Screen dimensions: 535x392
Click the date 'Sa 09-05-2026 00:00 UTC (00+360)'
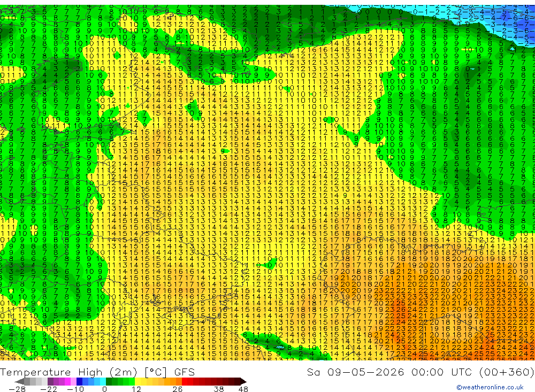[421, 372]
